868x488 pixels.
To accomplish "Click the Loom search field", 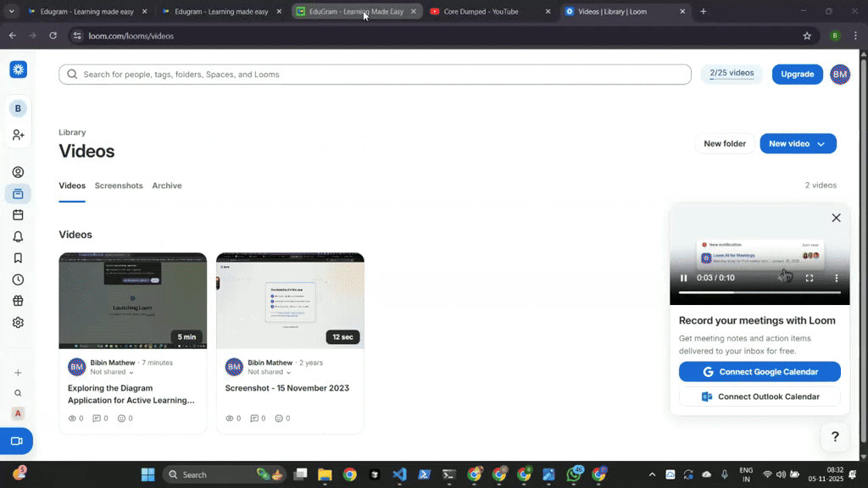I will click(x=375, y=75).
